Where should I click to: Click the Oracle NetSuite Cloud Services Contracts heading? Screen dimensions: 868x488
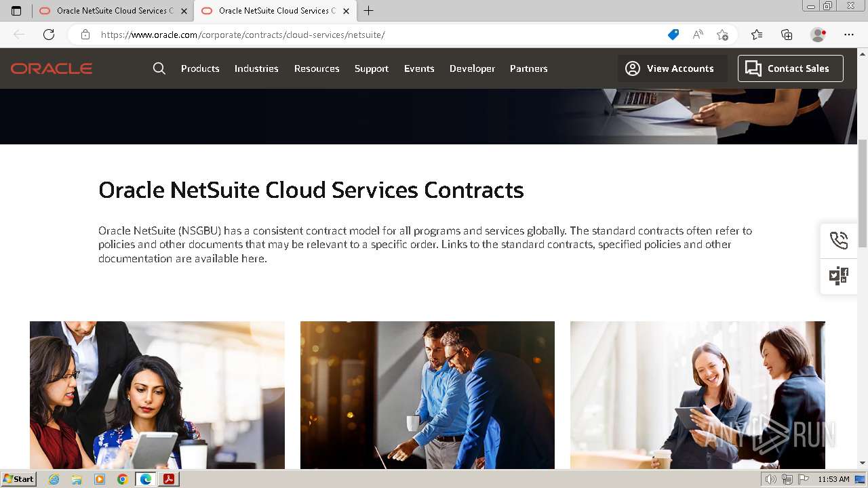point(311,190)
